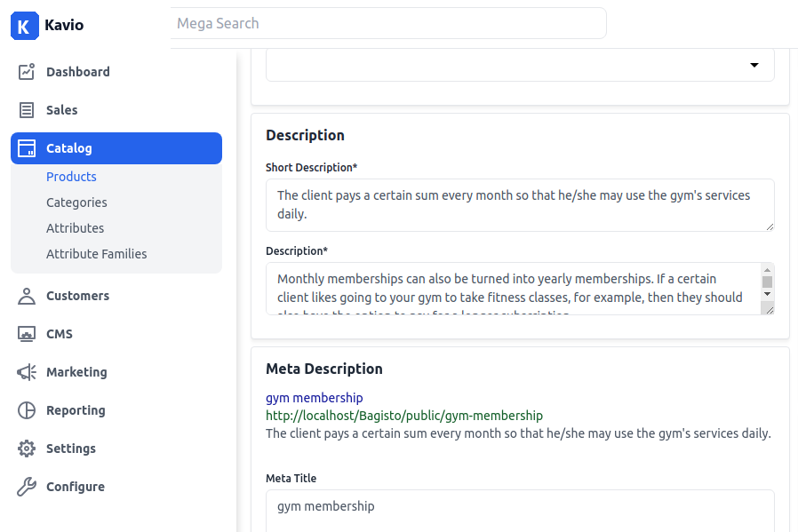Screen dimensions: 798x532
Task: Click the Meta Description heading
Action: pos(324,369)
